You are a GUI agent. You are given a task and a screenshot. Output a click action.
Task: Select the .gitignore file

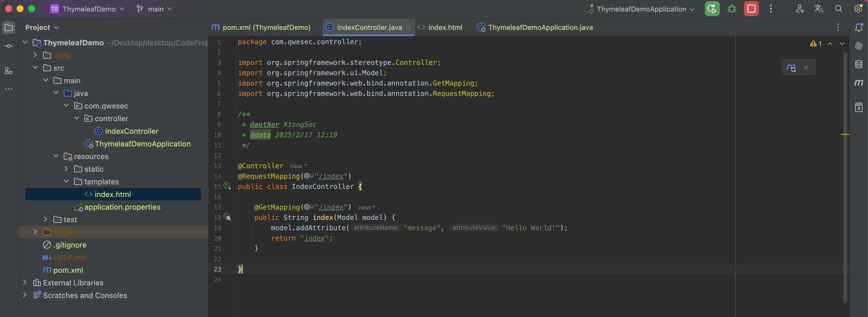[x=70, y=245]
